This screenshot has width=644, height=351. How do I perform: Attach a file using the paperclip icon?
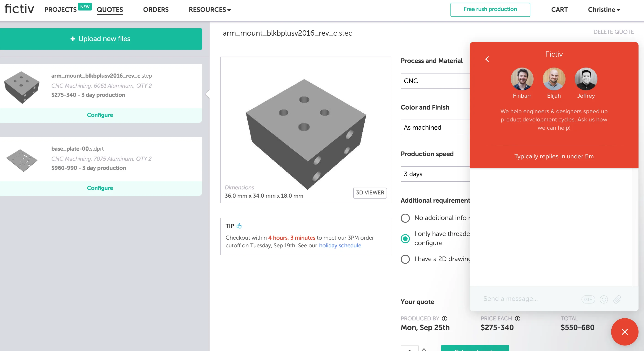coord(617,299)
